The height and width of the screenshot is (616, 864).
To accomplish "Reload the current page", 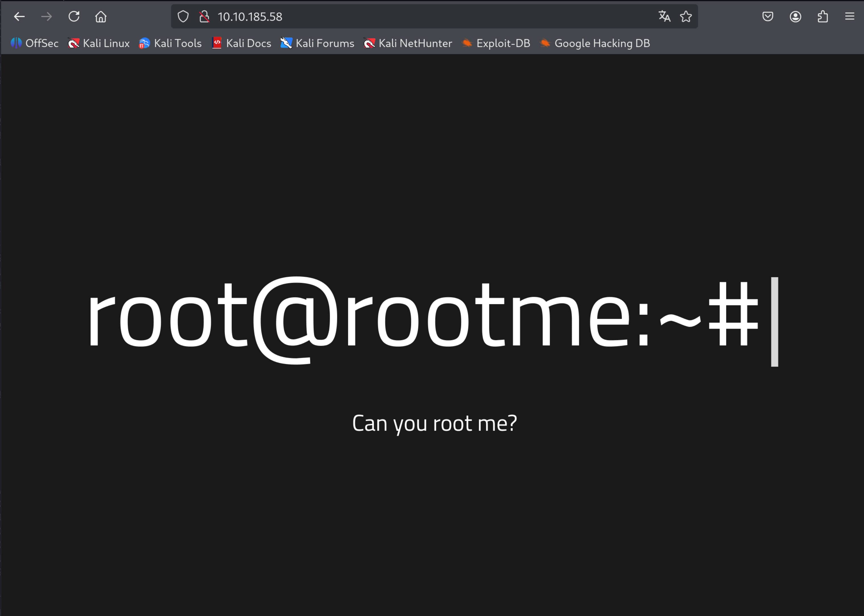I will (x=74, y=17).
